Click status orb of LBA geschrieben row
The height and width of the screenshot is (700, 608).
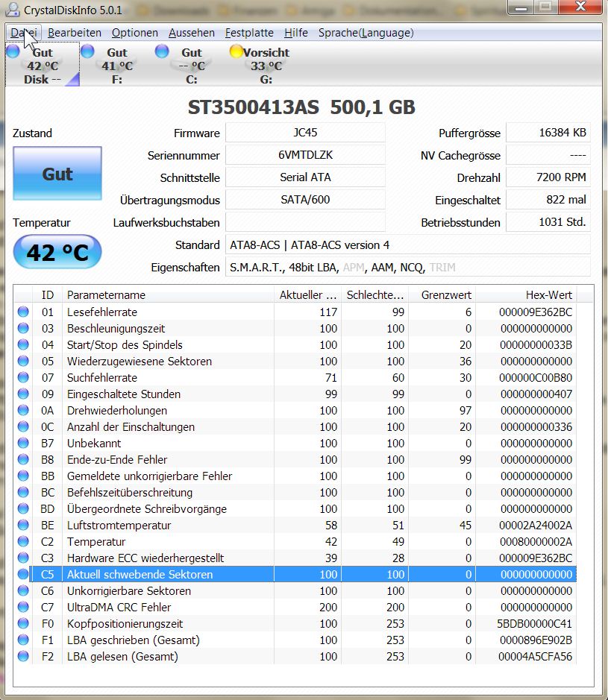[x=23, y=640]
